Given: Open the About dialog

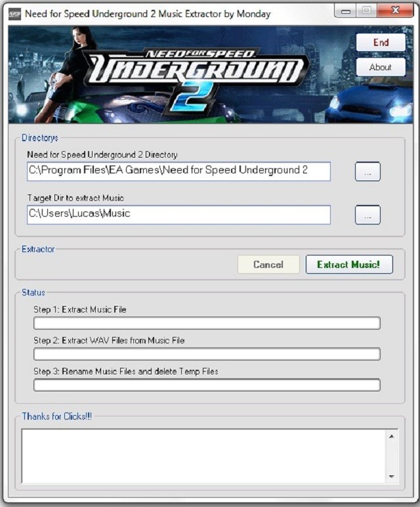Looking at the screenshot, I should 381,67.
